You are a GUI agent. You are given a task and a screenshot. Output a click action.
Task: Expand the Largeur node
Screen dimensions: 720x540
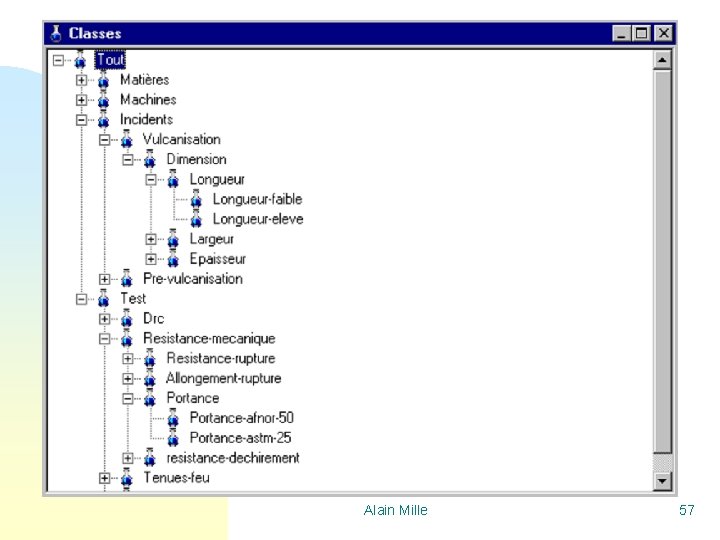151,239
